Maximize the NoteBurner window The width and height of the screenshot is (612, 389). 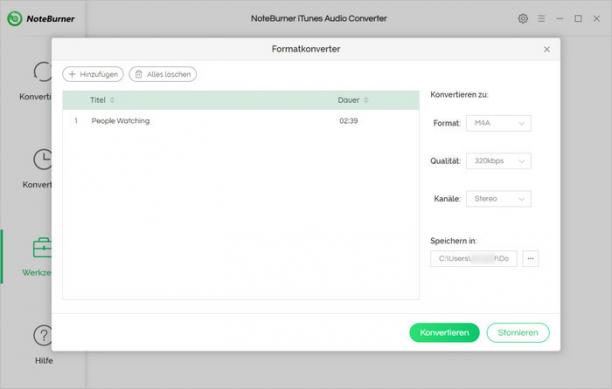578,18
